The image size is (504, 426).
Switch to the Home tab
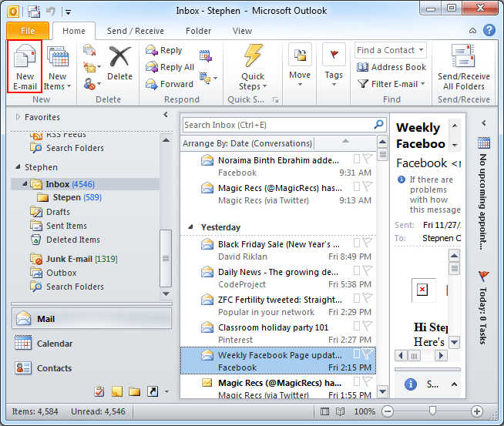tap(74, 31)
